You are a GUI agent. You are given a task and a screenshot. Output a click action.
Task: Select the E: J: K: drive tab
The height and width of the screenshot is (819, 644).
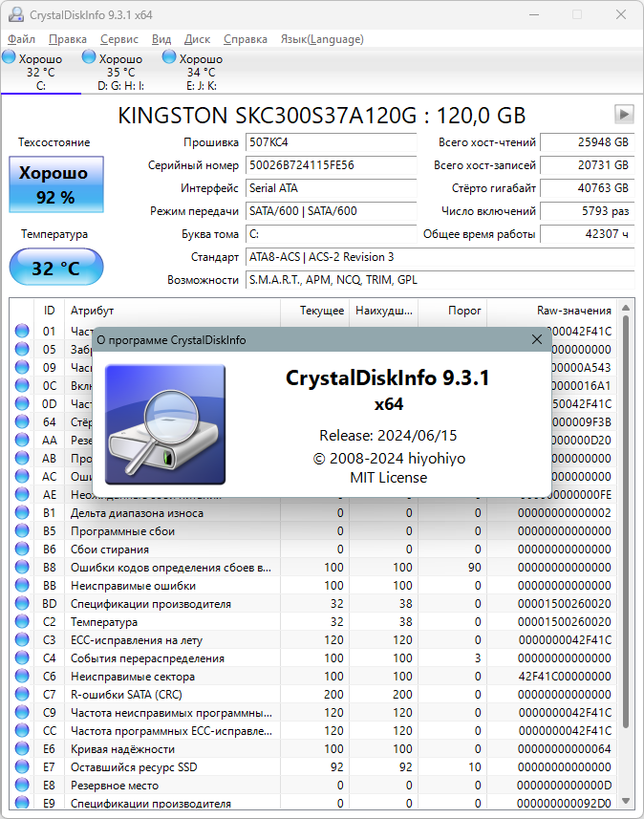click(x=202, y=72)
